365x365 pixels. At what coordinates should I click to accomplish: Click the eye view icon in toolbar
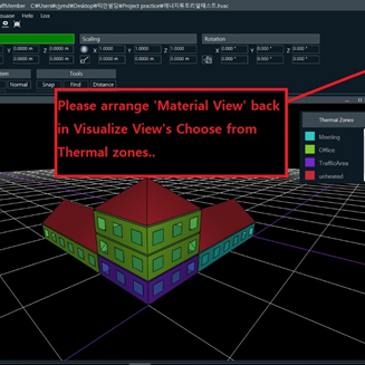click(5, 24)
